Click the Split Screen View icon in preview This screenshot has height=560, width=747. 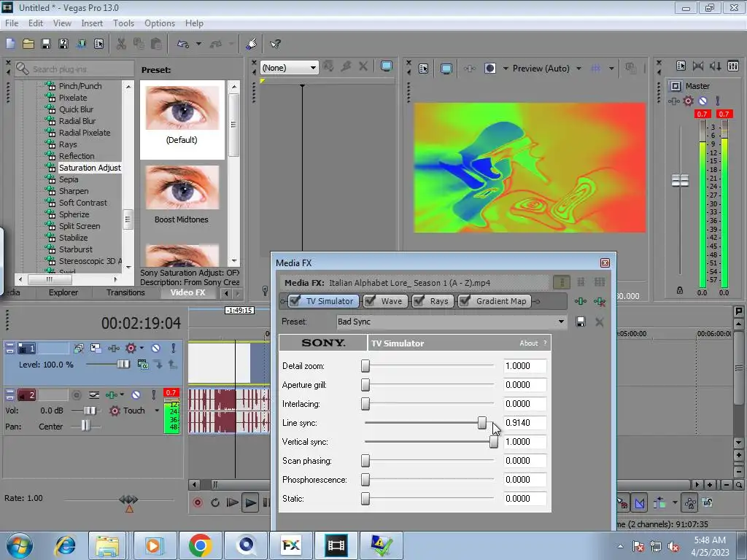coord(489,69)
